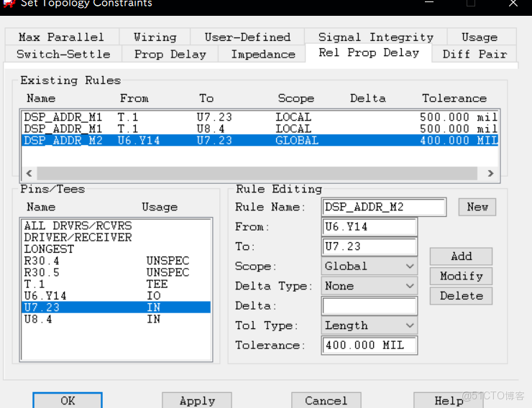Select DSP_ADDR_M1 rule to U7.23

pyautogui.click(x=260, y=117)
